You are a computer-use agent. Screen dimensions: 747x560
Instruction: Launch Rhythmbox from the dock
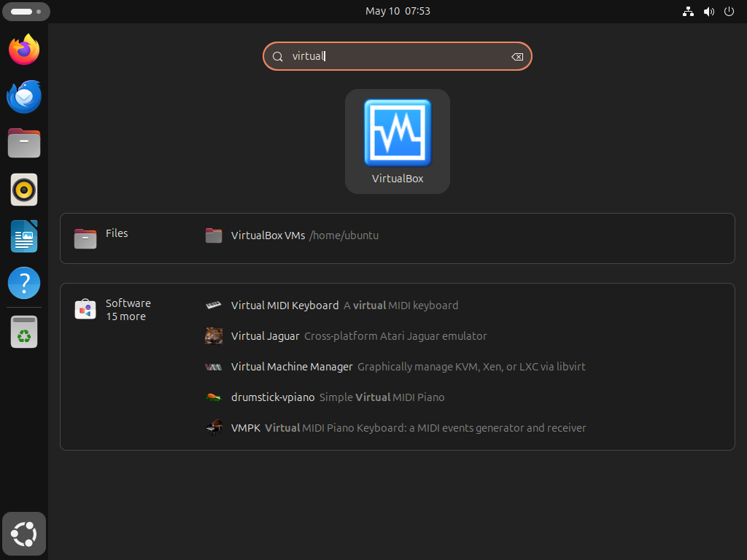point(24,190)
